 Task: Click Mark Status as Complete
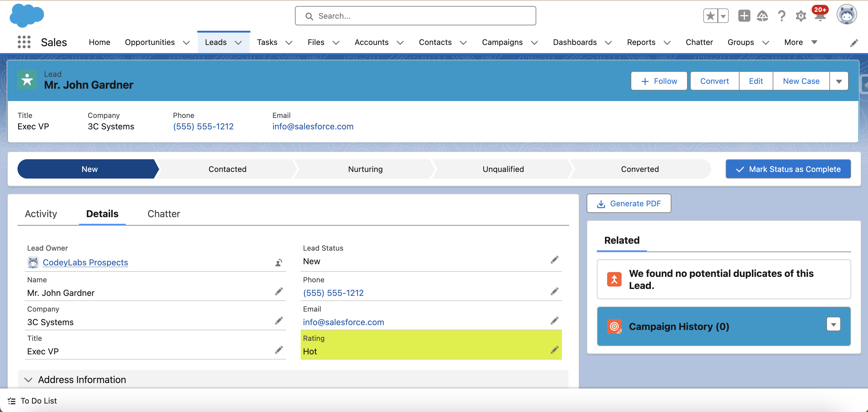coord(788,169)
